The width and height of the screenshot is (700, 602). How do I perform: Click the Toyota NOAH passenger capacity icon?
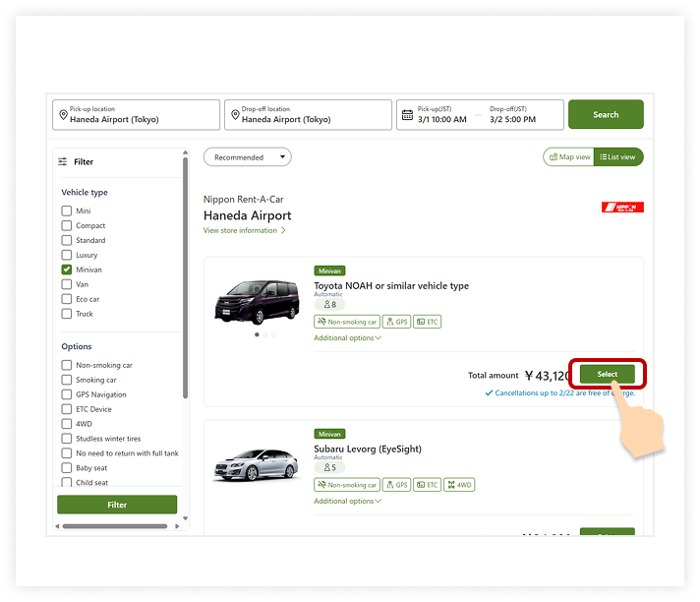[x=327, y=304]
